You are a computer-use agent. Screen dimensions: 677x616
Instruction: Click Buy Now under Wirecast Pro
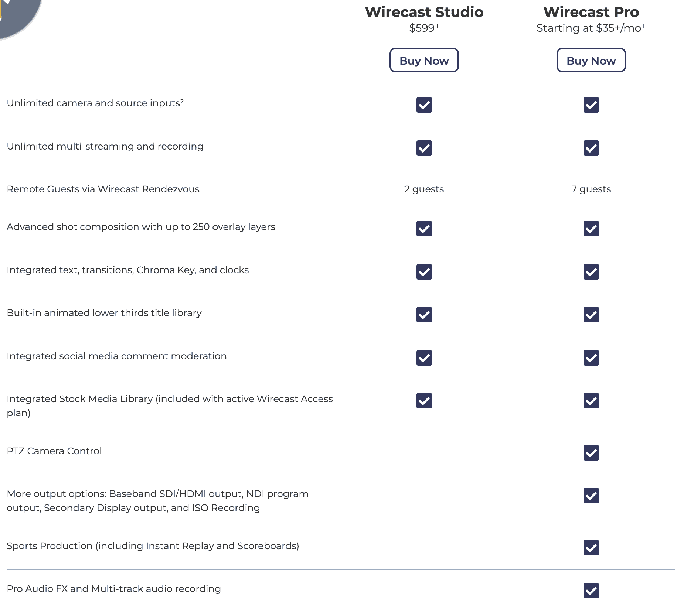pyautogui.click(x=591, y=60)
